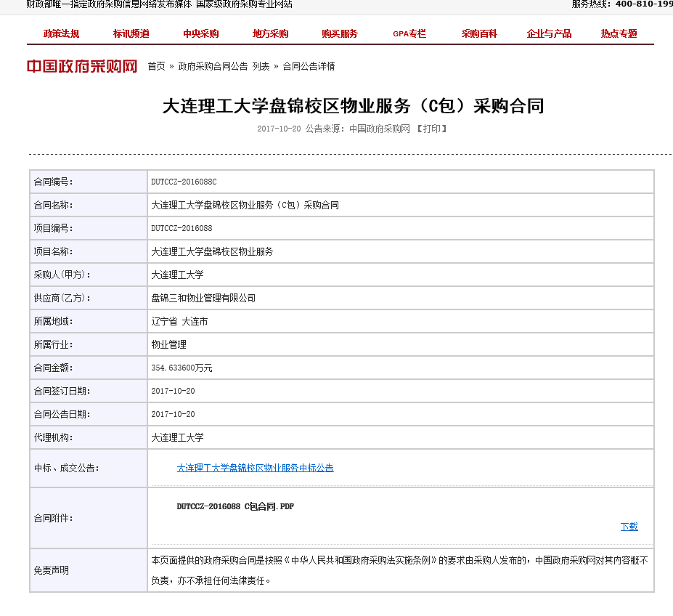Click the 列表 breadcrumb link
This screenshot has height=616, width=673.
pos(261,66)
